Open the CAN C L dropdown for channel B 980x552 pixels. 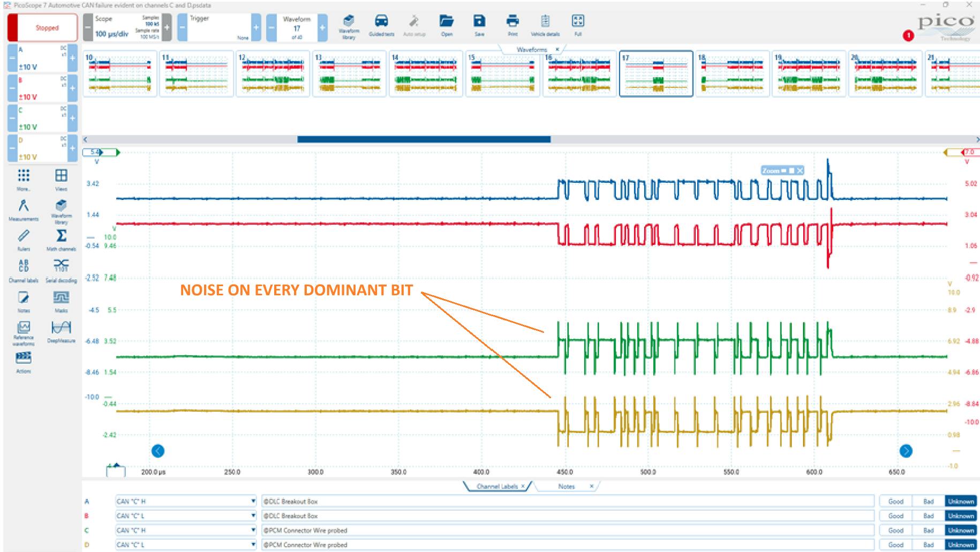(252, 516)
